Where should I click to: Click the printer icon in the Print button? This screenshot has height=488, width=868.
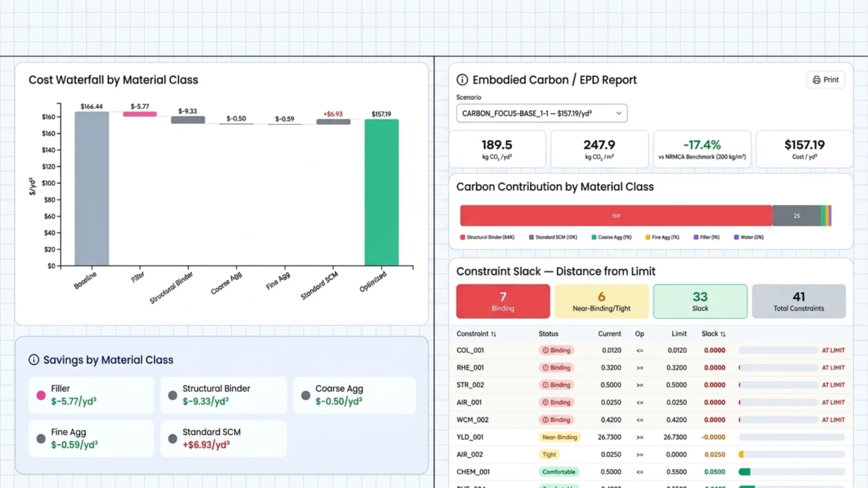click(816, 80)
